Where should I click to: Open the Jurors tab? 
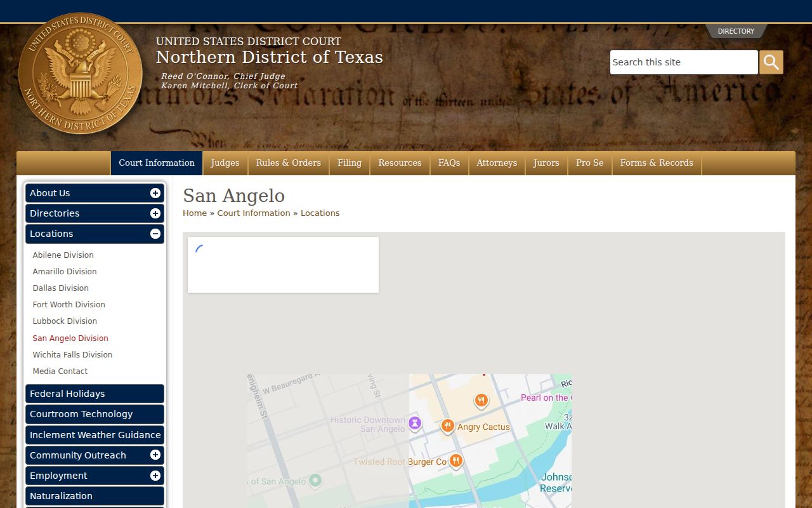tap(546, 163)
